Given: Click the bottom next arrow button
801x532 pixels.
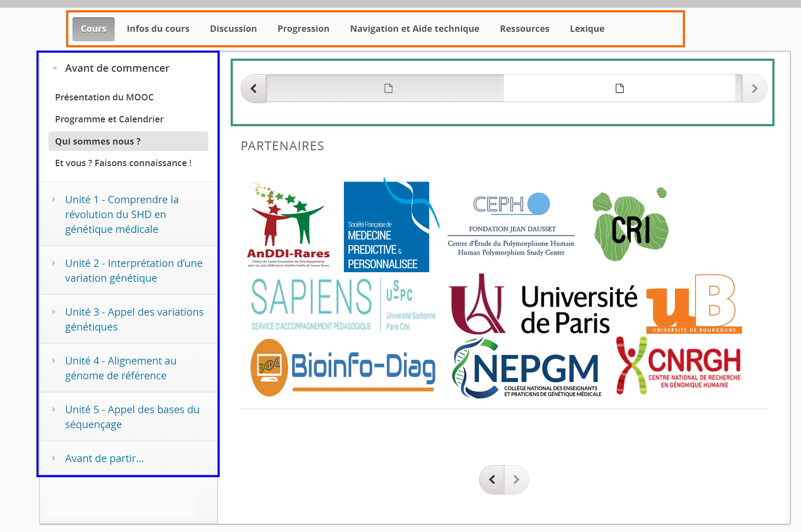Looking at the screenshot, I should point(517,480).
